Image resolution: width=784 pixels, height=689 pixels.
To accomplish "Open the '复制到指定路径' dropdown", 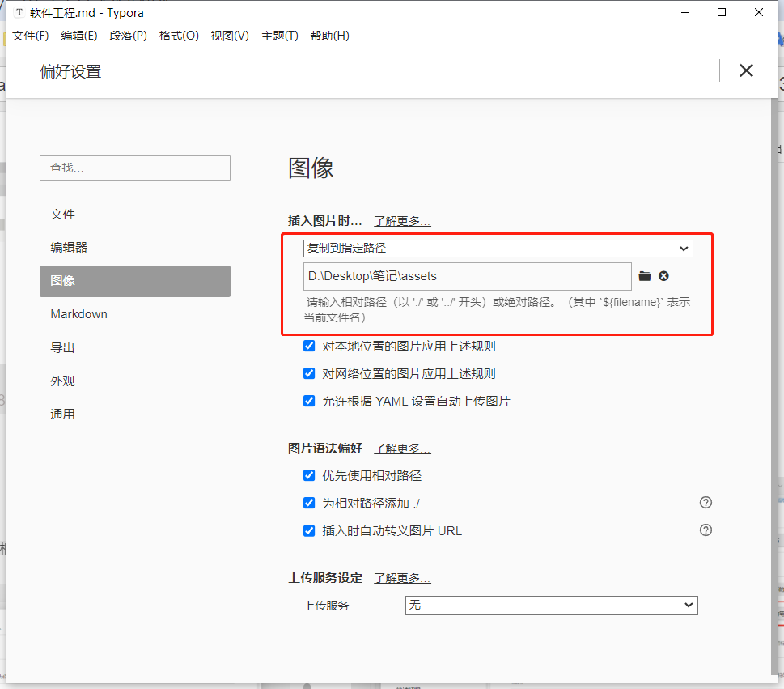I will pyautogui.click(x=498, y=249).
